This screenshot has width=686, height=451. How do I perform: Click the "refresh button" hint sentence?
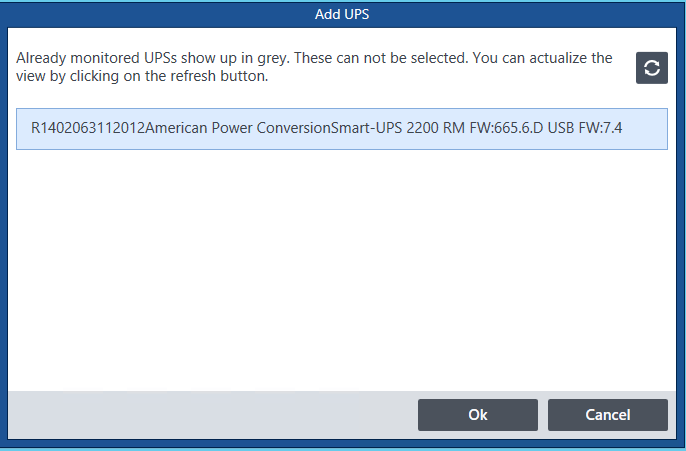click(314, 67)
